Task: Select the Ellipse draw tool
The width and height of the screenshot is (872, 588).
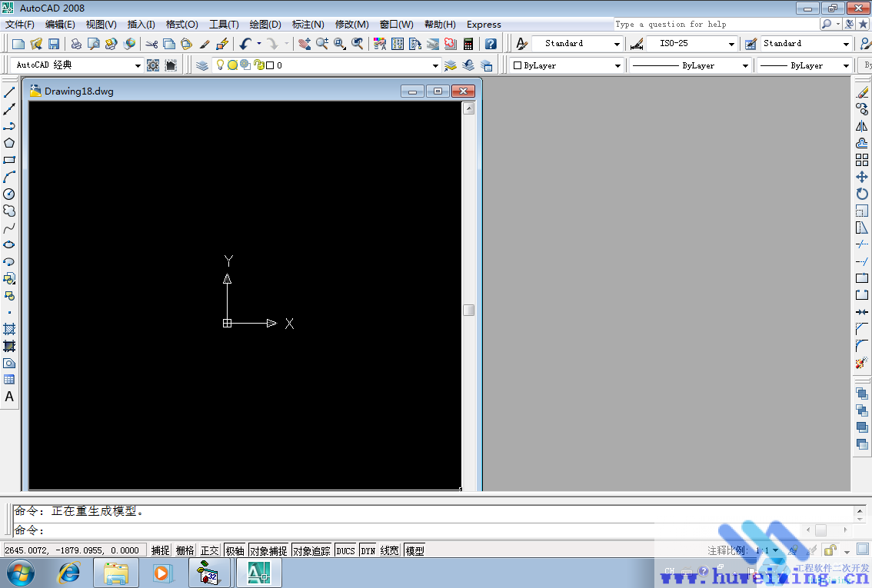Action: [9, 244]
